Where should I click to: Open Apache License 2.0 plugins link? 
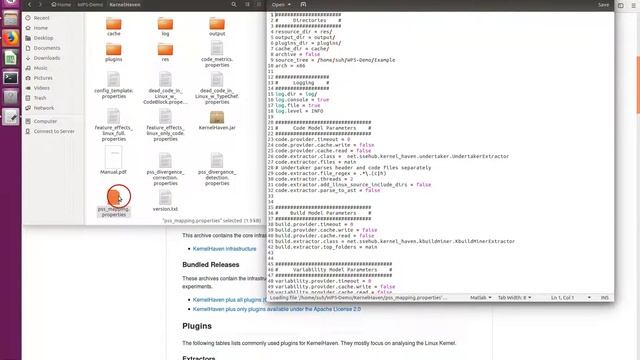tap(277, 309)
